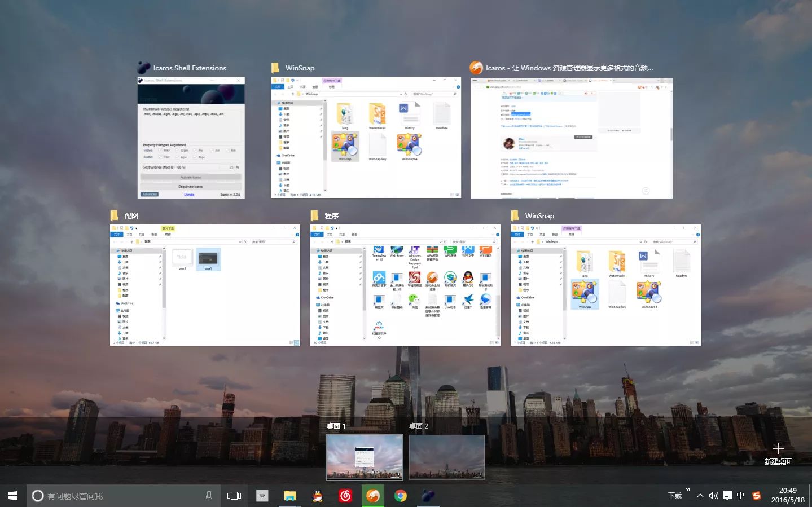Open the Donate link in Icaros window

coord(189,195)
